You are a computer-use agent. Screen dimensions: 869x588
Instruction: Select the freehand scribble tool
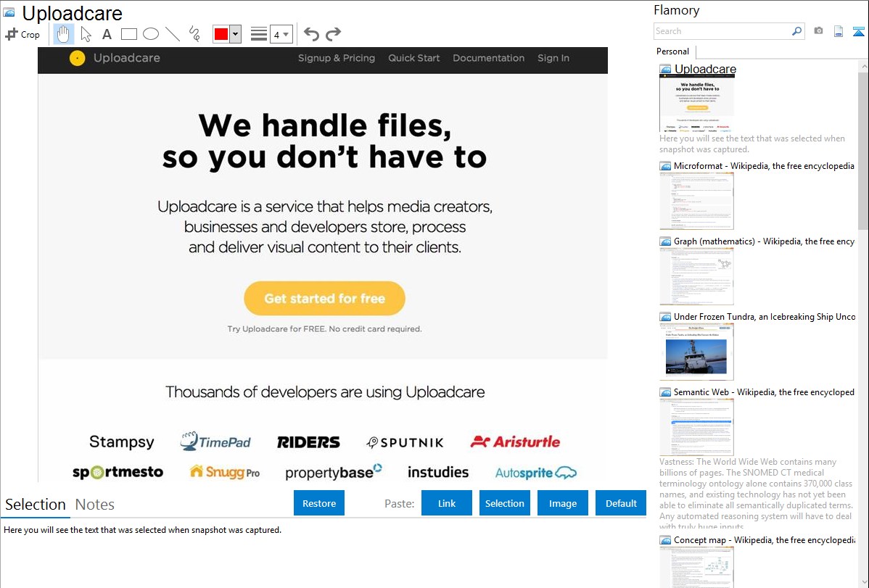pyautogui.click(x=194, y=34)
